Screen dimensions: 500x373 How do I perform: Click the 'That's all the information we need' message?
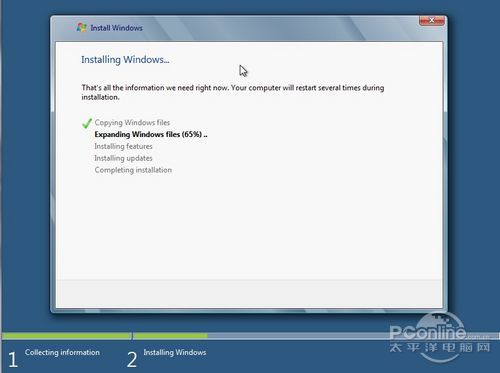[x=233, y=92]
